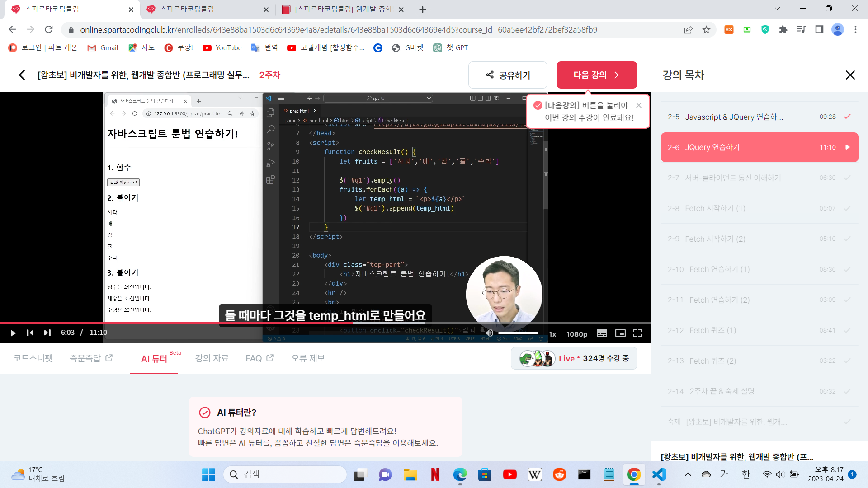
Task: Open lecture 2-14 2주차 끝 & 숙제 설명
Action: click(759, 391)
